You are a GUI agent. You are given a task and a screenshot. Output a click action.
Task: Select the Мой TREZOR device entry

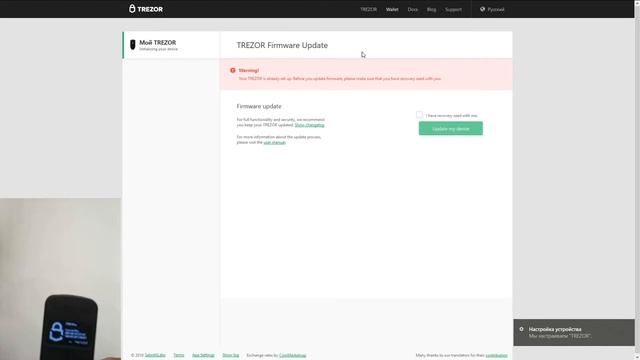tap(171, 45)
